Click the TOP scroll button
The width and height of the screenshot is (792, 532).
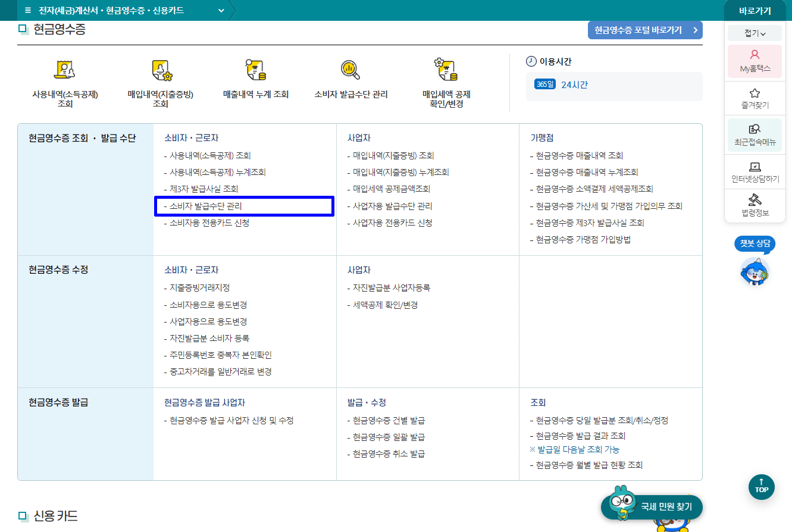tap(762, 487)
